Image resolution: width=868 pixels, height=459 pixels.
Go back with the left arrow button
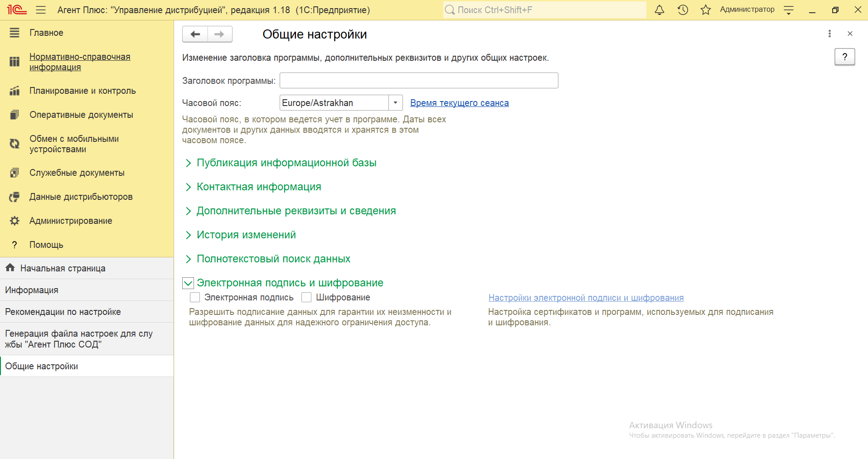(195, 34)
